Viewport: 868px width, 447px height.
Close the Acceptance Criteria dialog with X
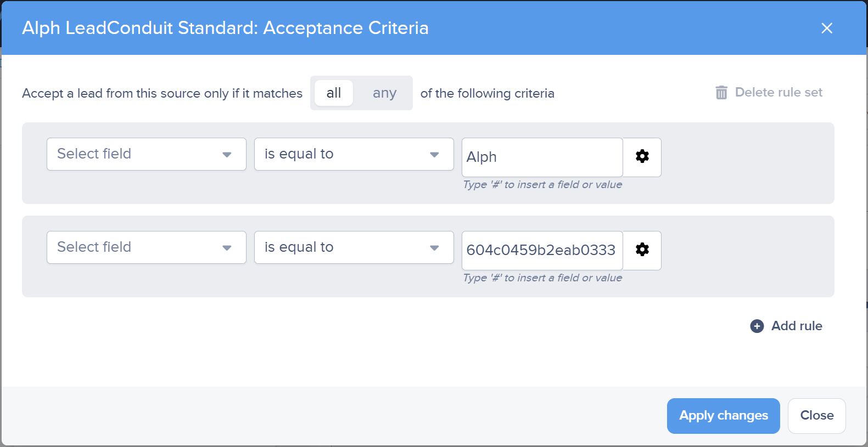coord(826,28)
